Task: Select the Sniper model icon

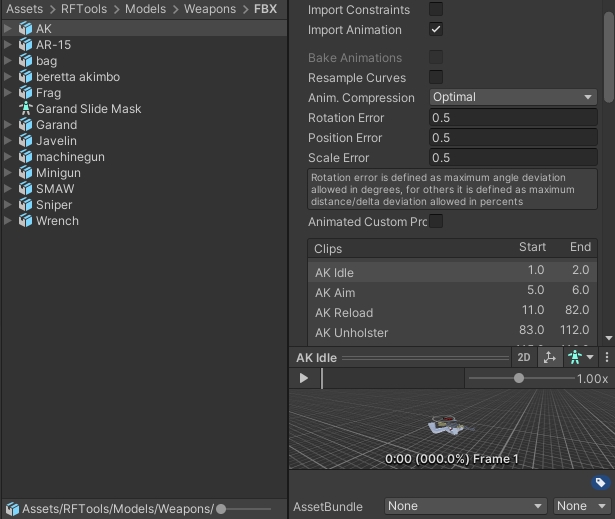Action: coord(25,205)
